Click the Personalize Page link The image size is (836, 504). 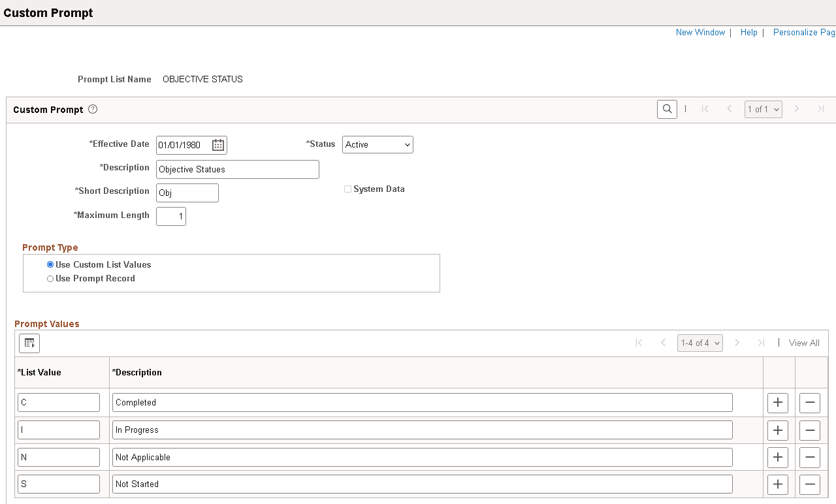coord(803,32)
